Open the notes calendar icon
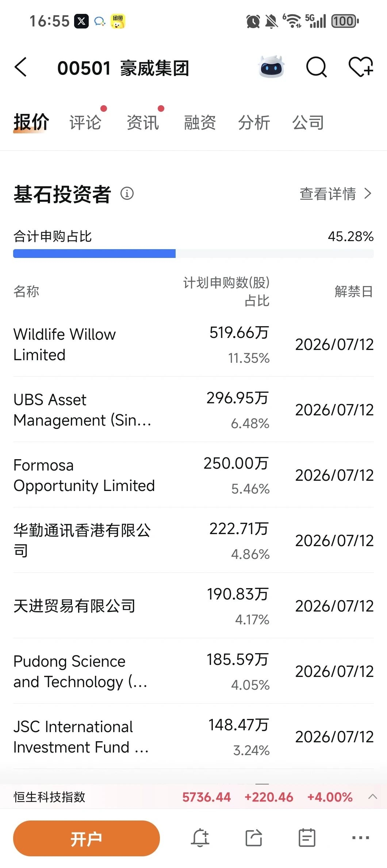The width and height of the screenshot is (387, 868). 307,837
